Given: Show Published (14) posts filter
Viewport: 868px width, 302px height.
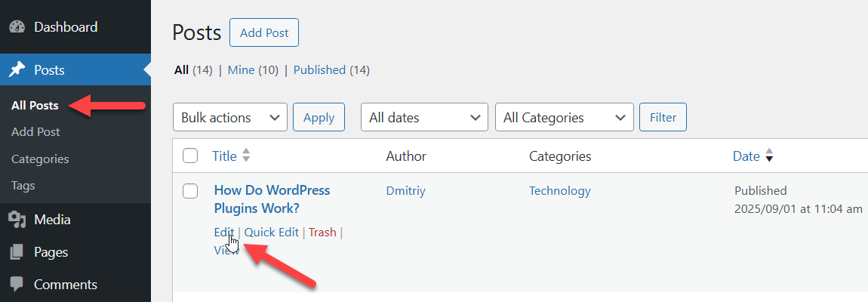Looking at the screenshot, I should [x=331, y=69].
